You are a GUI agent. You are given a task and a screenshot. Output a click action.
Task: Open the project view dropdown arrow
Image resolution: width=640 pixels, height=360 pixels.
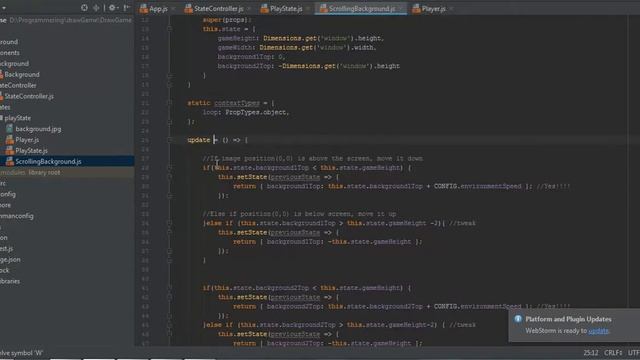pos(4,8)
